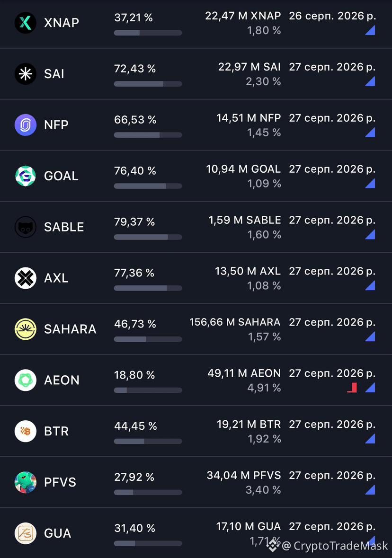Click the red cliff unlock marker for AEON
Image resolution: width=392 pixels, height=558 pixels.
pyautogui.click(x=352, y=388)
